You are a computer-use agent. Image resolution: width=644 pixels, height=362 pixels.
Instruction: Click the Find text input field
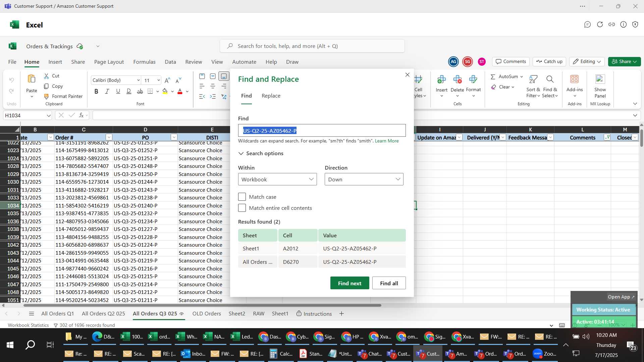[x=322, y=131]
